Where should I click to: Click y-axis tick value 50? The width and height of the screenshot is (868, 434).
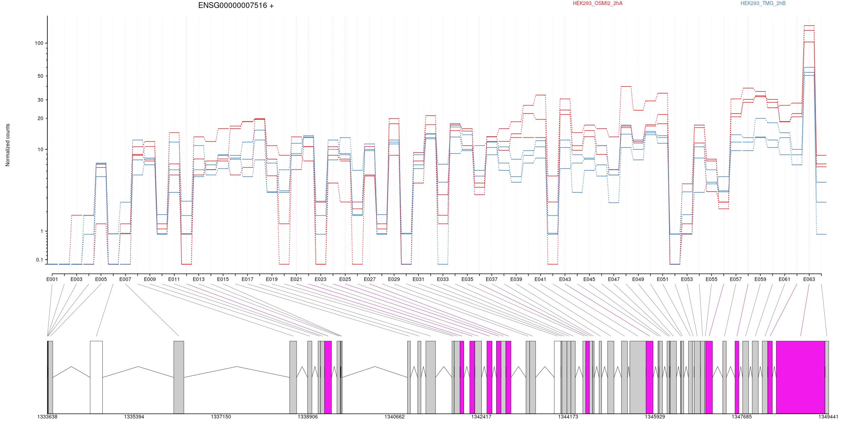point(40,76)
